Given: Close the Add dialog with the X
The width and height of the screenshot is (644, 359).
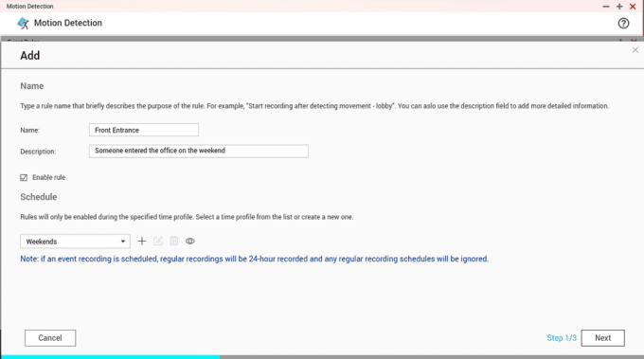Looking at the screenshot, I should click(635, 50).
